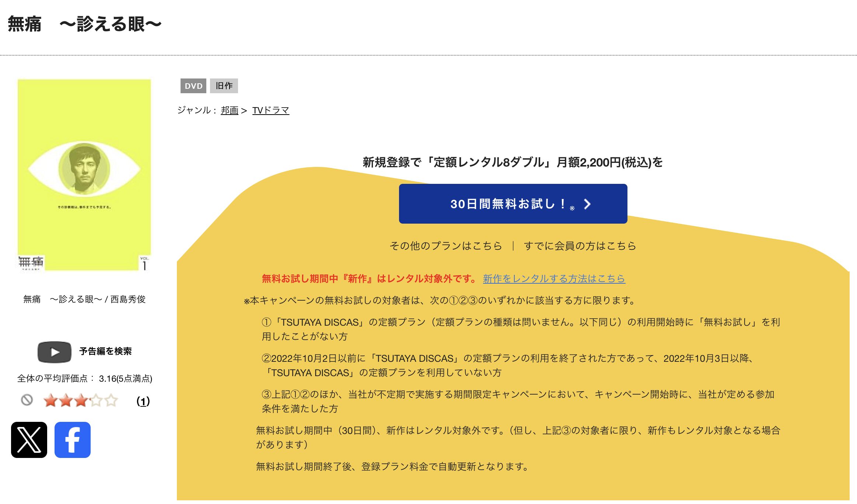Click the red notice 無料お試し期間中『新作』はレンタル対象外です
This screenshot has height=504, width=857.
370,279
